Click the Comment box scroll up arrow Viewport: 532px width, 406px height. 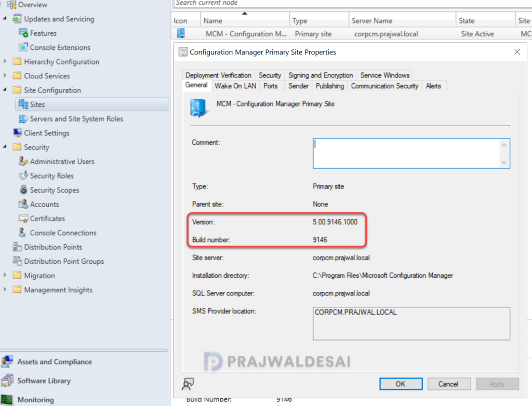click(504, 145)
